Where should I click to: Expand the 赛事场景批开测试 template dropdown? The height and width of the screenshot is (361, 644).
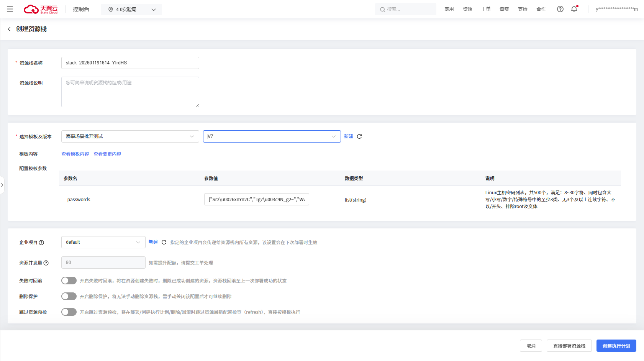coord(130,136)
